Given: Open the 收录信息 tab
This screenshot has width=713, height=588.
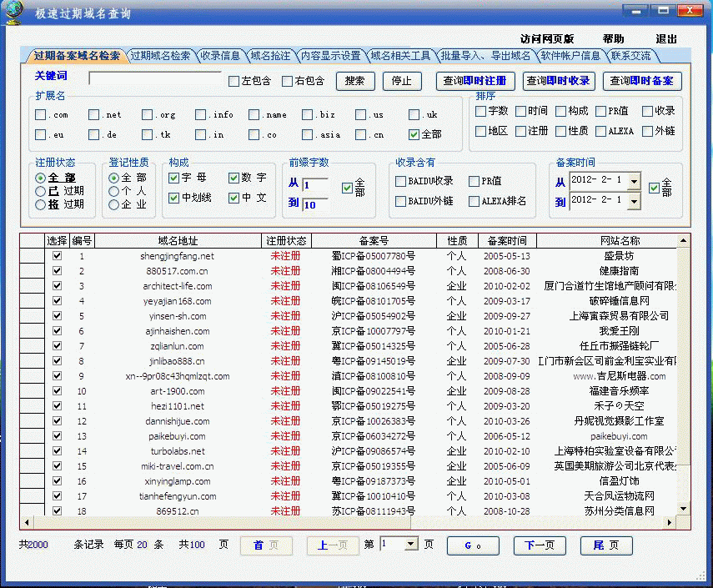Looking at the screenshot, I should coord(220,56).
